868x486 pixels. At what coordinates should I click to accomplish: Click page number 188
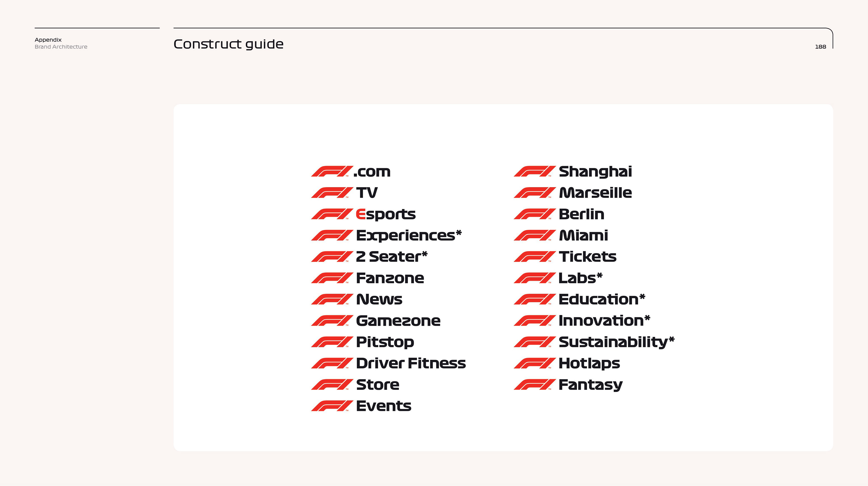click(820, 47)
